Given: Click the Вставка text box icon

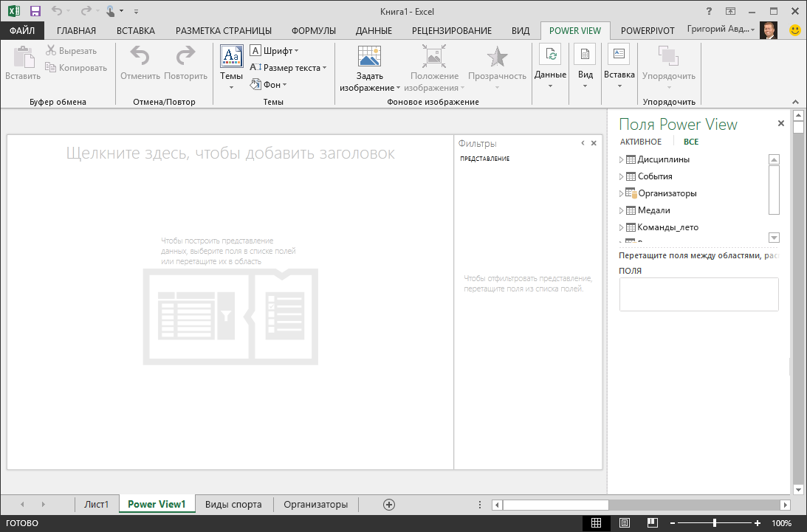Looking at the screenshot, I should coord(619,54).
